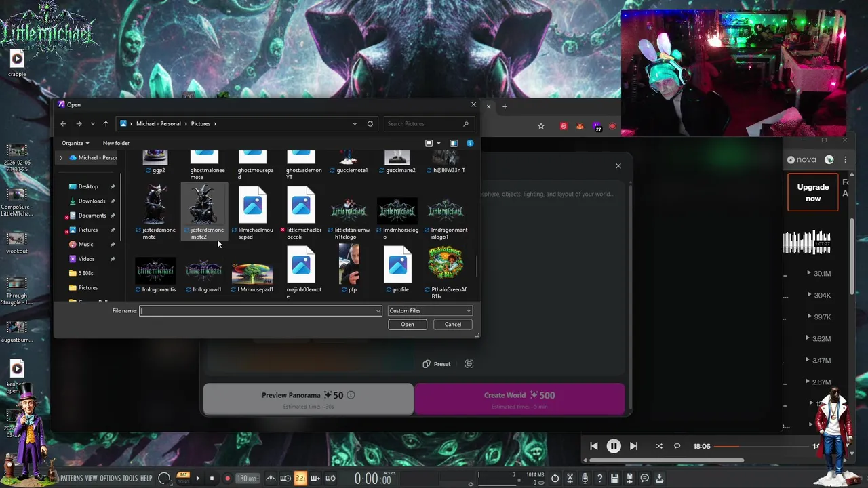Click Preview Panorama button
Image resolution: width=868 pixels, height=488 pixels.
[x=309, y=399]
